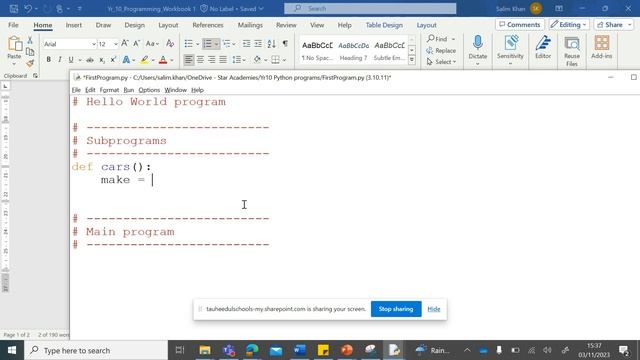Align text left

pos(189,60)
